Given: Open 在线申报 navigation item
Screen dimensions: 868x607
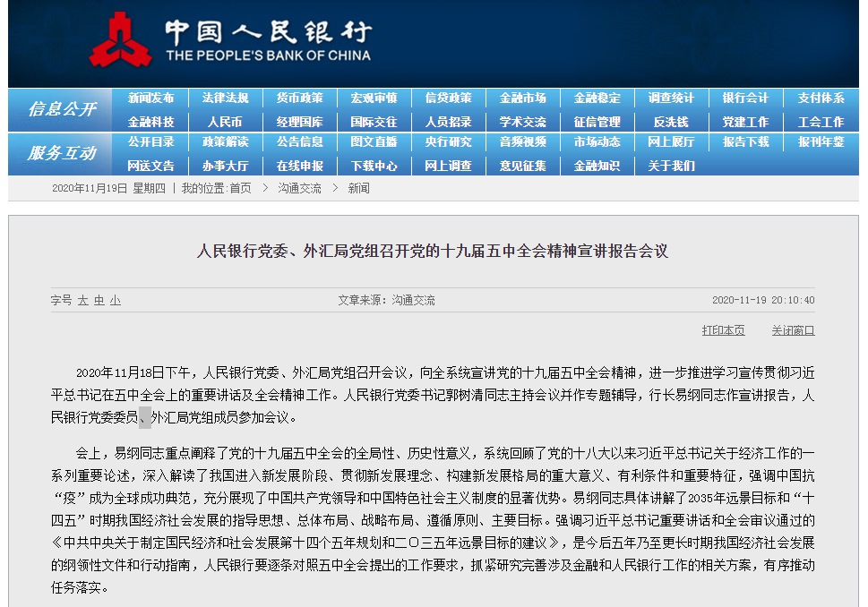Looking at the screenshot, I should pyautogui.click(x=299, y=166).
